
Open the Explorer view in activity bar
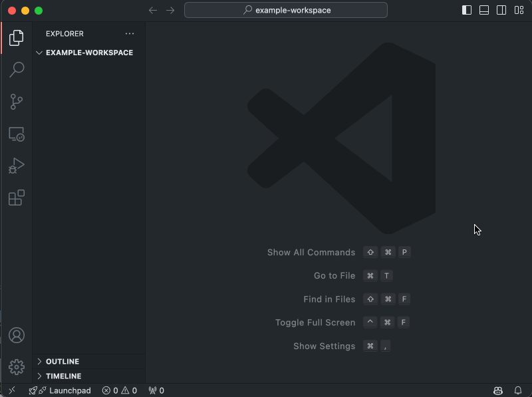16,38
